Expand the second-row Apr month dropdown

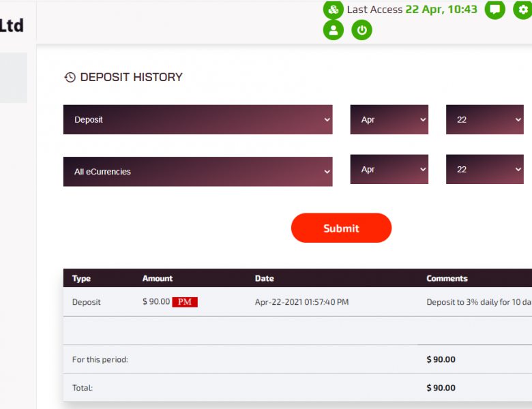[389, 169]
